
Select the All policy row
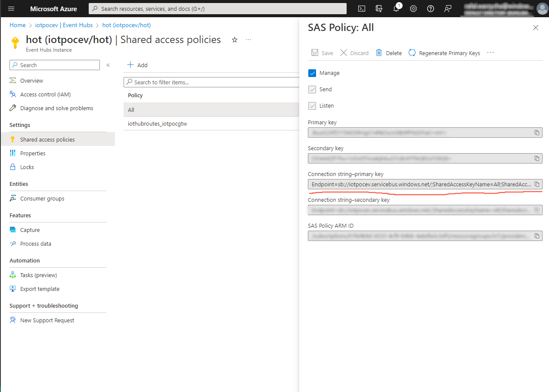point(211,110)
